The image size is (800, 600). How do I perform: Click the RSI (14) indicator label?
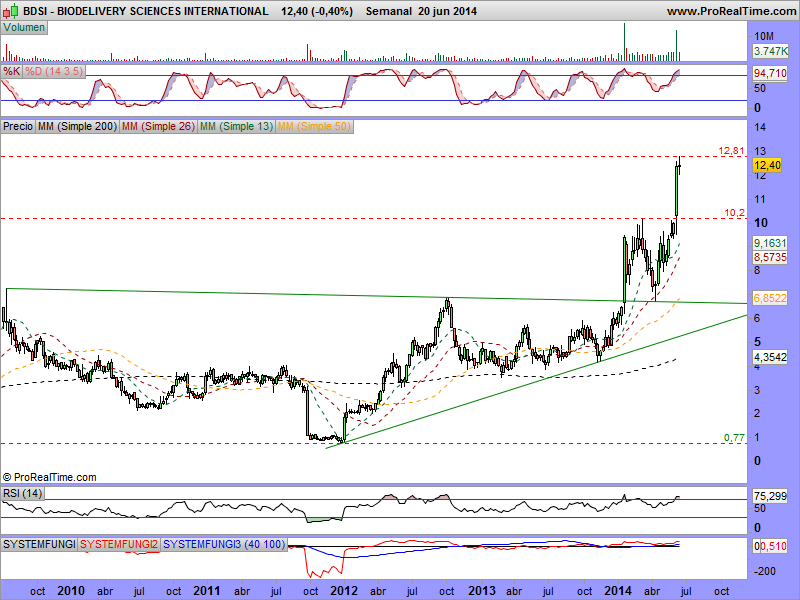click(22, 493)
